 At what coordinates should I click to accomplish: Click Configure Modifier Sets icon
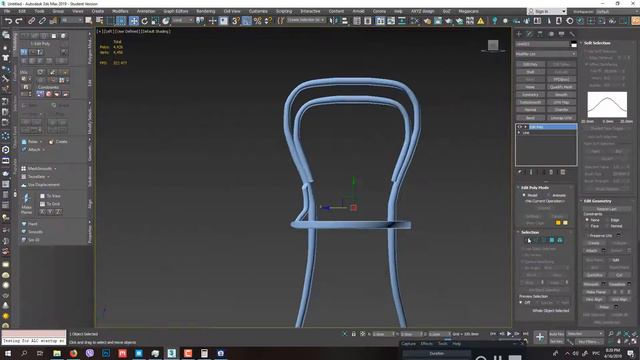point(562,172)
